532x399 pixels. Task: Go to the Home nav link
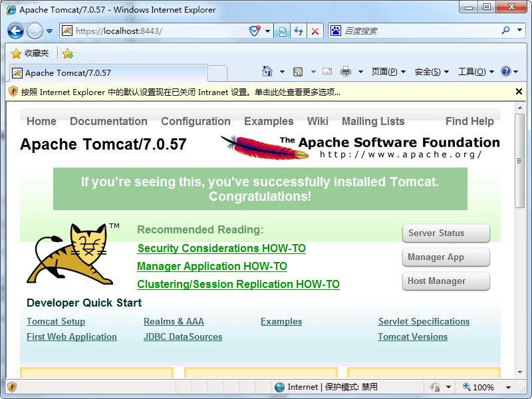[41, 121]
